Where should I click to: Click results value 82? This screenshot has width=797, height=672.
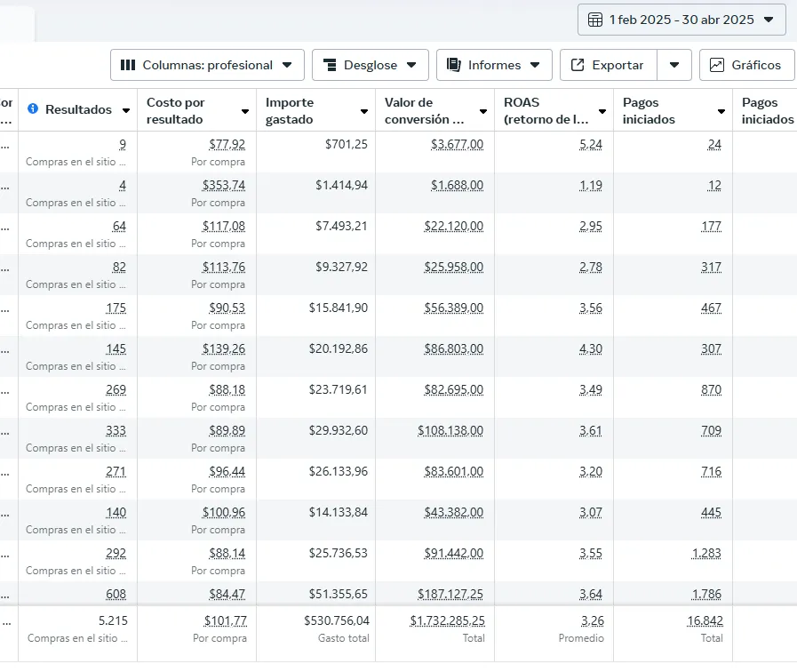click(x=119, y=268)
